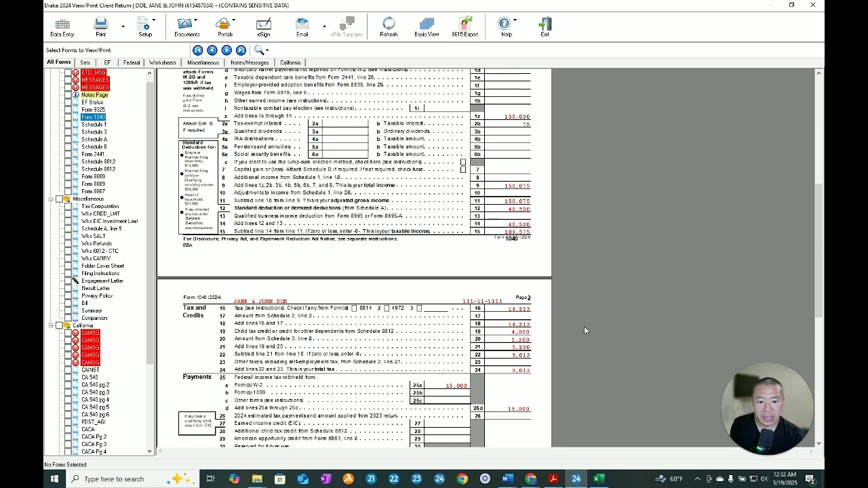Switch to the Federal tab
868x488 pixels.
tap(132, 62)
